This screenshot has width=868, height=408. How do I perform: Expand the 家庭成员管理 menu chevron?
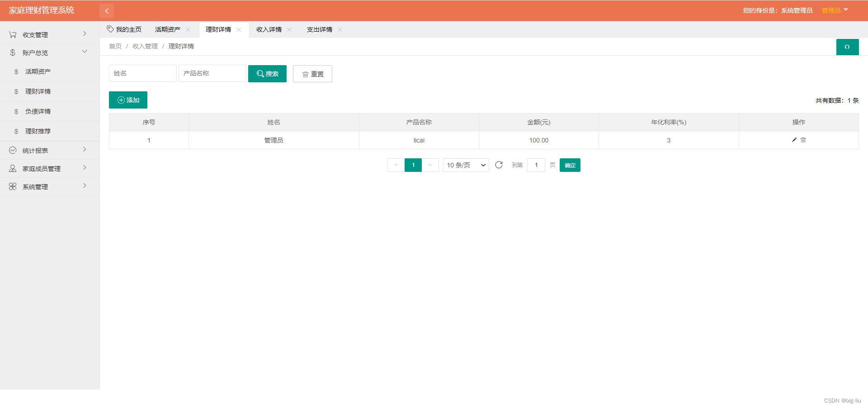85,168
